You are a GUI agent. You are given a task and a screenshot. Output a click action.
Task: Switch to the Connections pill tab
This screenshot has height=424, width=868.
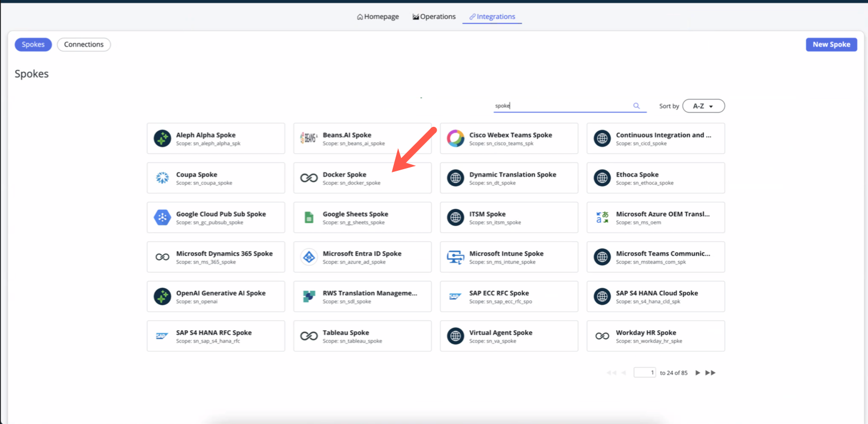[x=84, y=44]
